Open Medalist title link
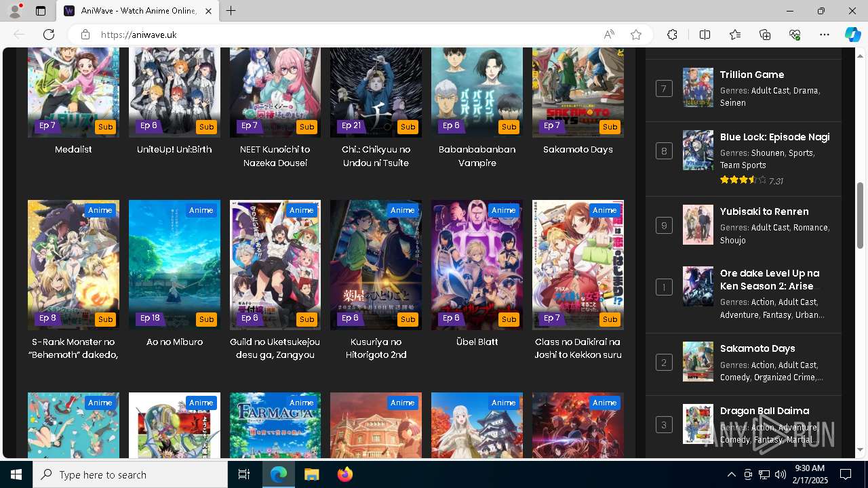Screen dimensions: 868x488 point(73,149)
